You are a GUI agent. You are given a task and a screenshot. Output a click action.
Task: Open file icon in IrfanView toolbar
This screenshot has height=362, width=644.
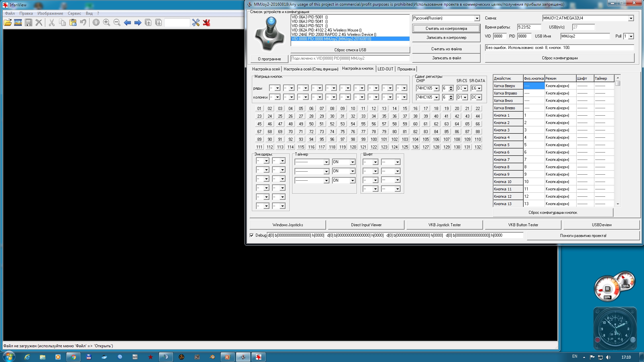8,22
